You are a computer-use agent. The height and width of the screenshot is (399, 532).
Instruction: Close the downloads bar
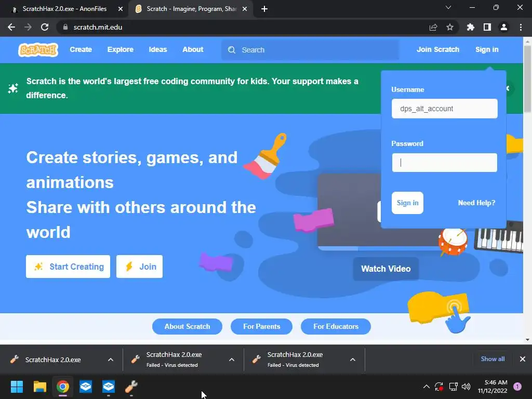(x=523, y=359)
